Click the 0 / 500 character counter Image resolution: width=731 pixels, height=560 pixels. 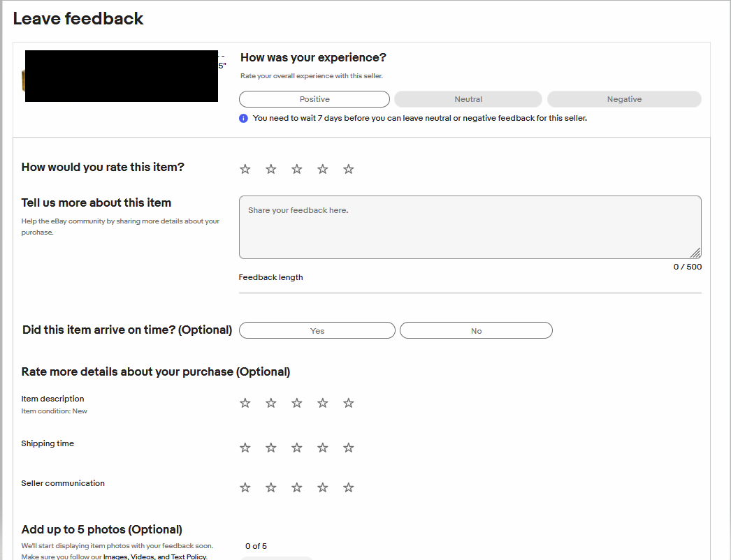(x=687, y=267)
